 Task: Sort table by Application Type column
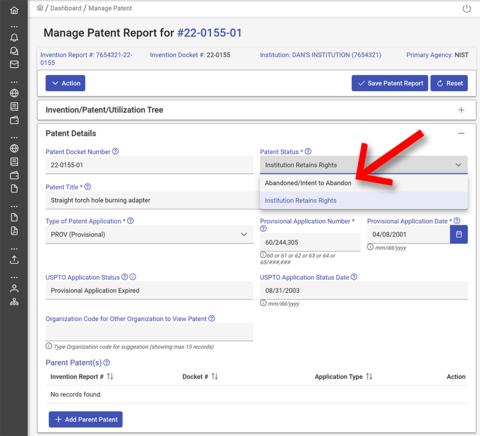coord(369,376)
